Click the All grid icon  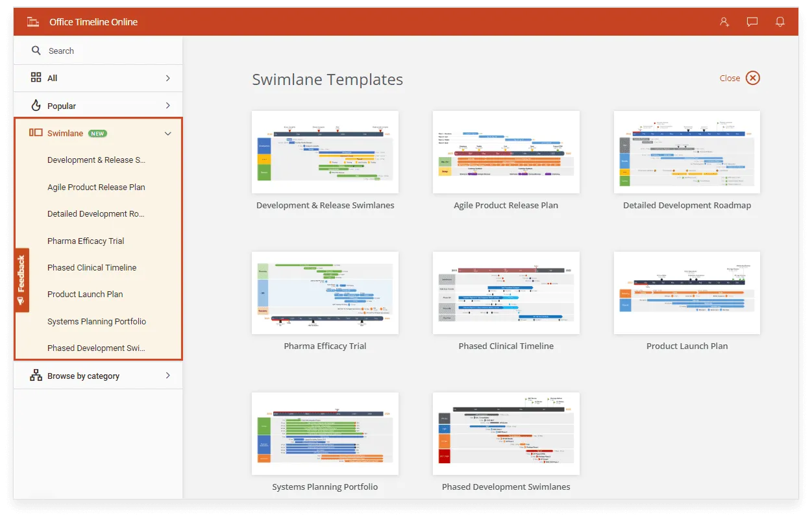(x=36, y=78)
